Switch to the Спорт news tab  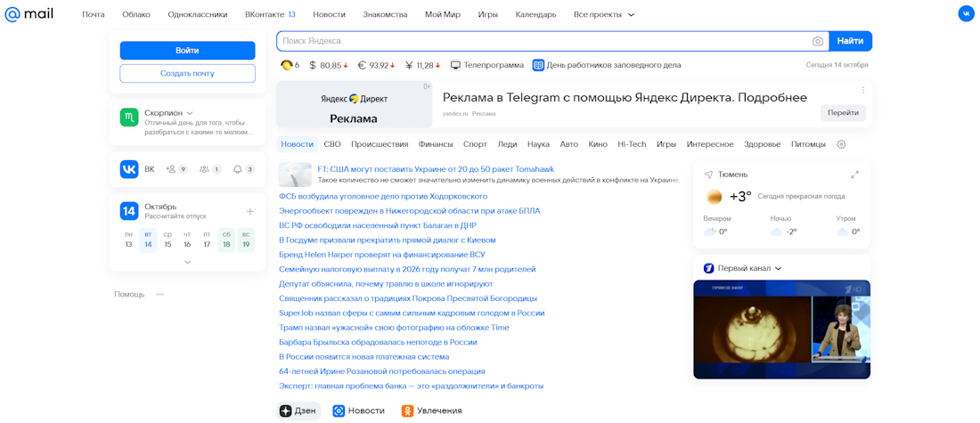(x=475, y=144)
